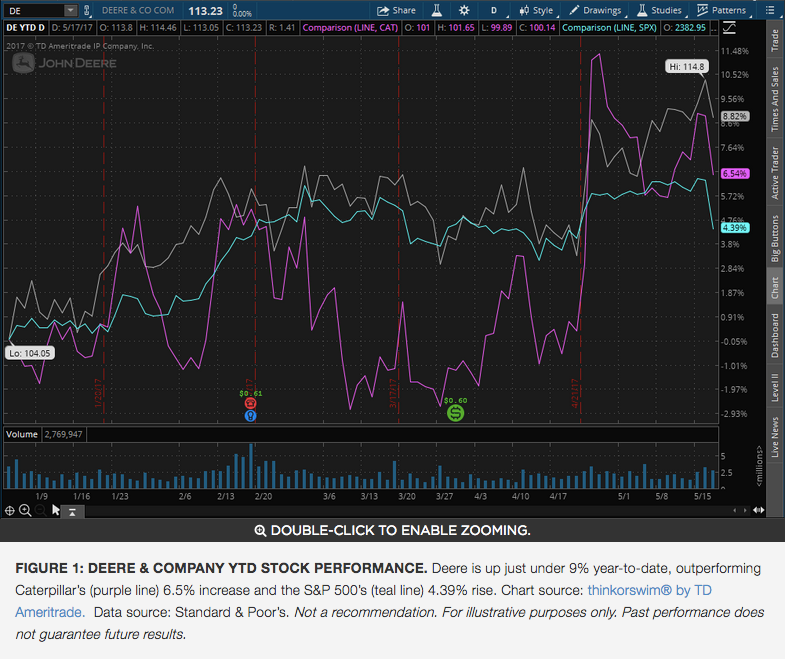Click the scroll-right arrow at bottom right
785x659 pixels.
coord(745,510)
